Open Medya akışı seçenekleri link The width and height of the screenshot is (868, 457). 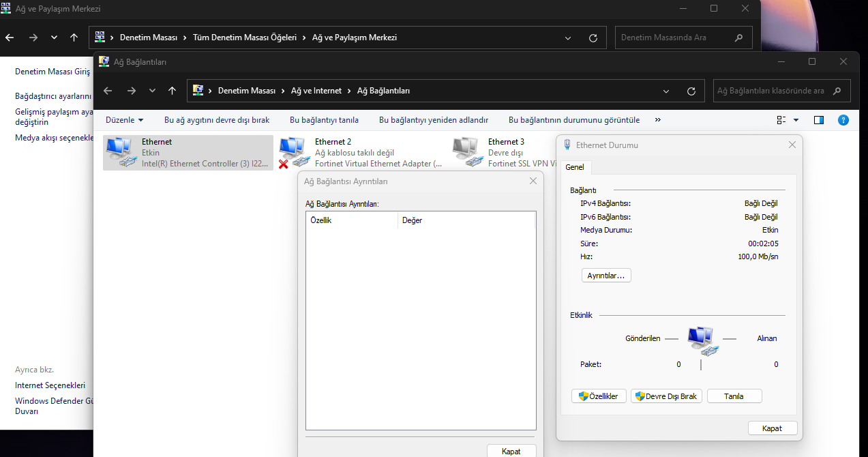pos(54,138)
